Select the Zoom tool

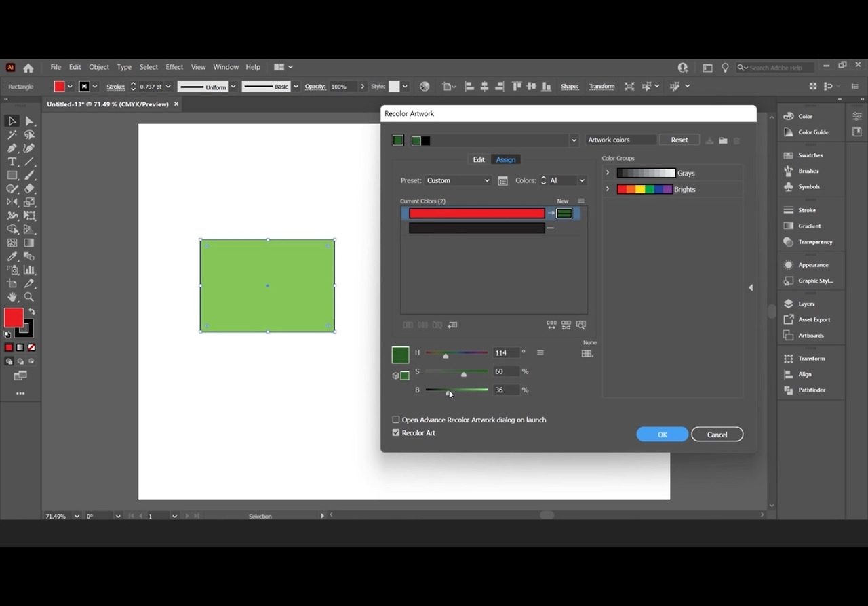pos(30,297)
